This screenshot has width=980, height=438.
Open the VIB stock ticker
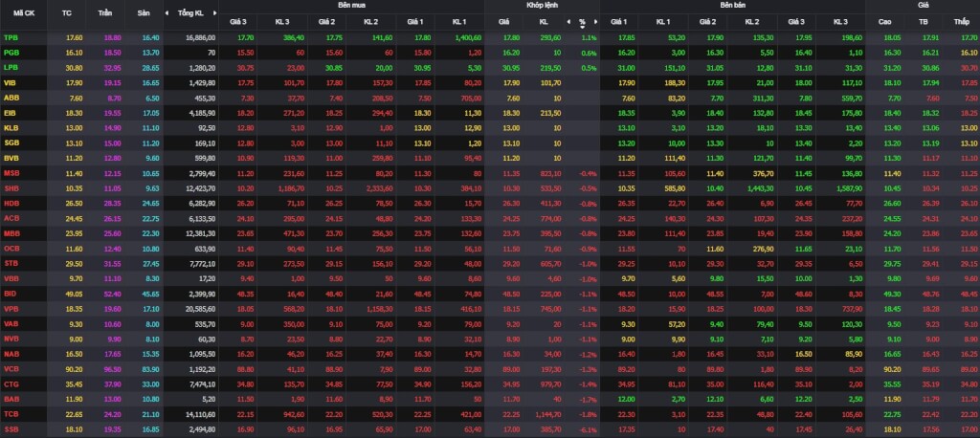[10, 83]
